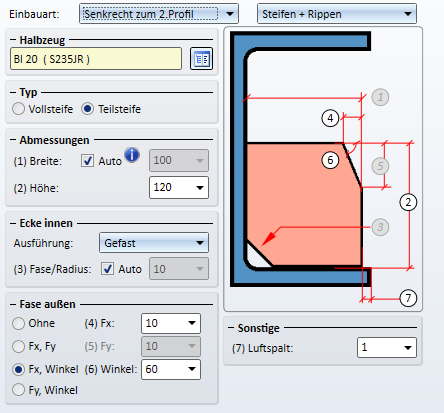Image resolution: width=444 pixels, height=413 pixels.
Task: Open the 'Steifen + Rippen' dropdown
Action: click(337, 14)
